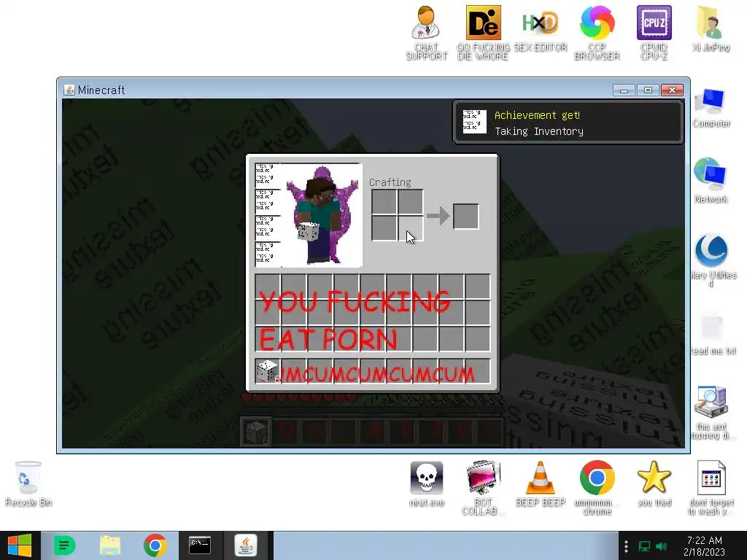The width and height of the screenshot is (747, 560).
Task: Open the green chat app on taskbar
Action: tap(64, 545)
